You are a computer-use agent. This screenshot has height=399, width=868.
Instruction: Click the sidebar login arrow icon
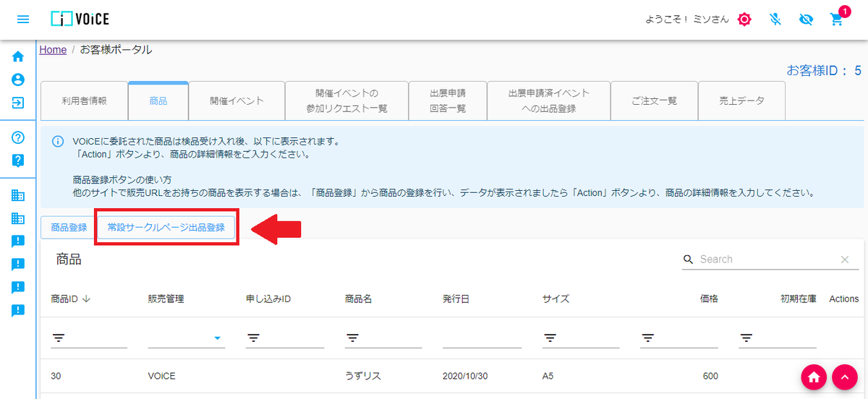point(18,103)
